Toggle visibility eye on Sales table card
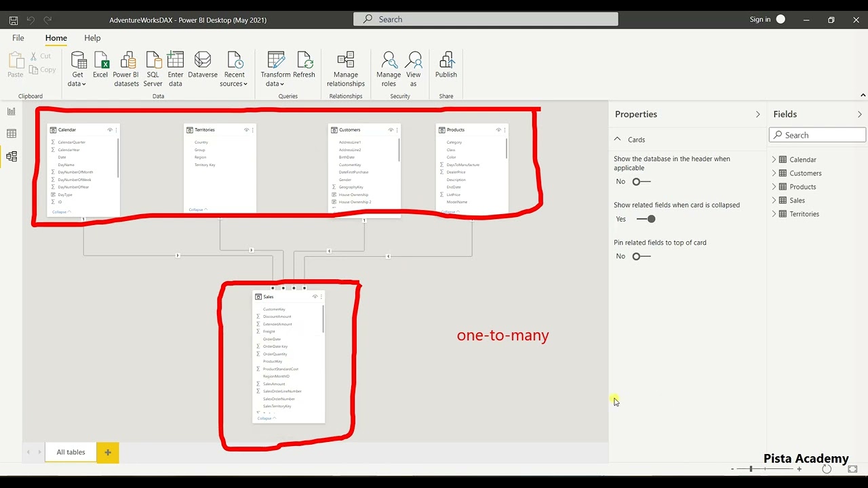The height and width of the screenshot is (488, 868). click(315, 297)
